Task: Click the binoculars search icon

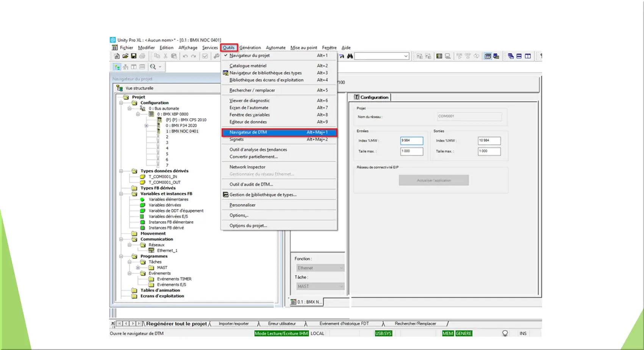Action: (350, 56)
